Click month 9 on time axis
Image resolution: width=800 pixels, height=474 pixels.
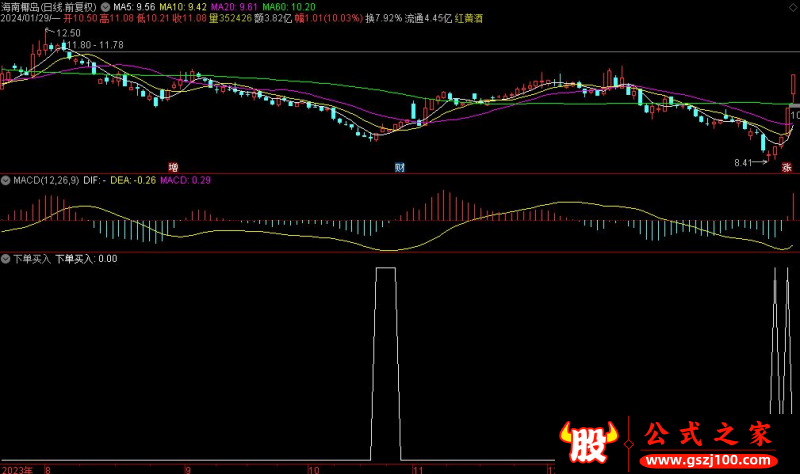188,470
